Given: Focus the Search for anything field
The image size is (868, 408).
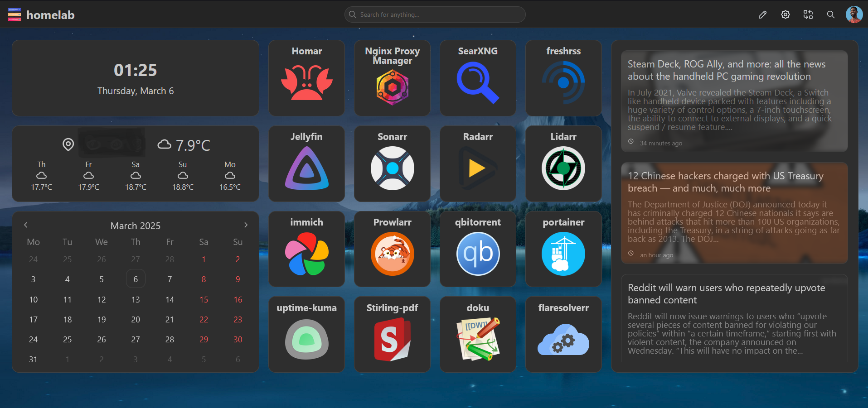Looking at the screenshot, I should [435, 14].
